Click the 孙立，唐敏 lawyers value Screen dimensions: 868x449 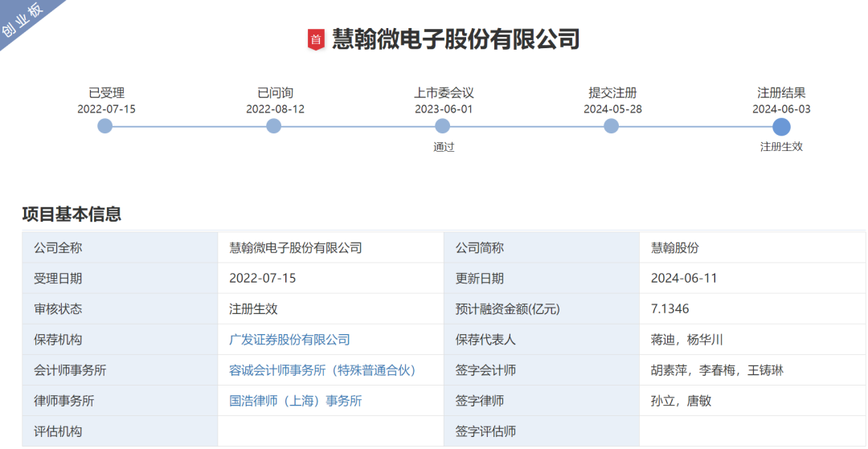tap(682, 401)
